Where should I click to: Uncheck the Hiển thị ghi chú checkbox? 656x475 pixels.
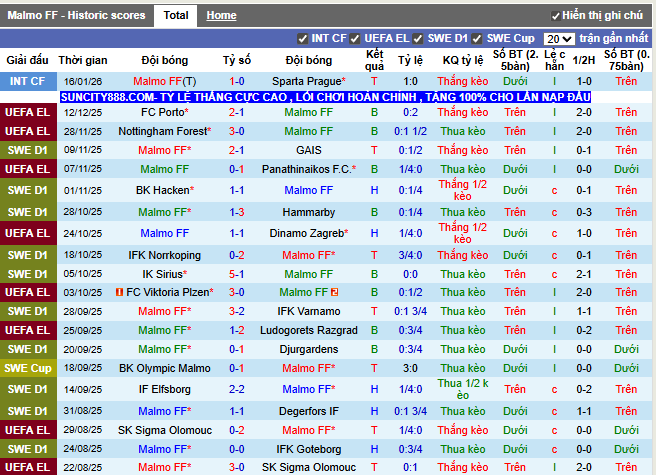556,16
